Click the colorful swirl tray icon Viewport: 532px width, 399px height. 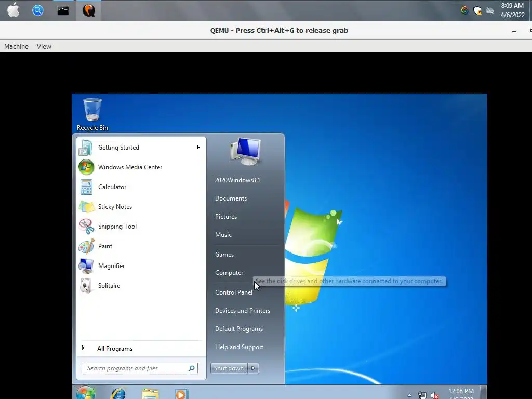tap(465, 10)
